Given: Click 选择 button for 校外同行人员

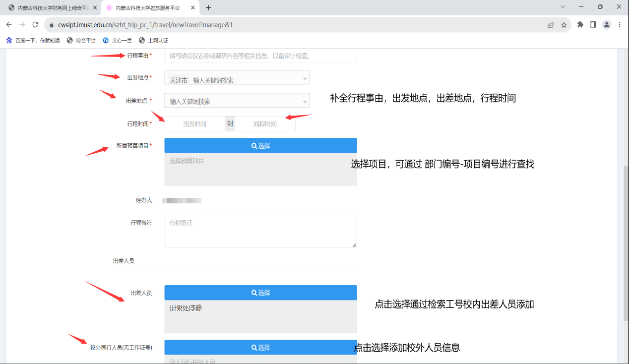Looking at the screenshot, I should pos(260,347).
